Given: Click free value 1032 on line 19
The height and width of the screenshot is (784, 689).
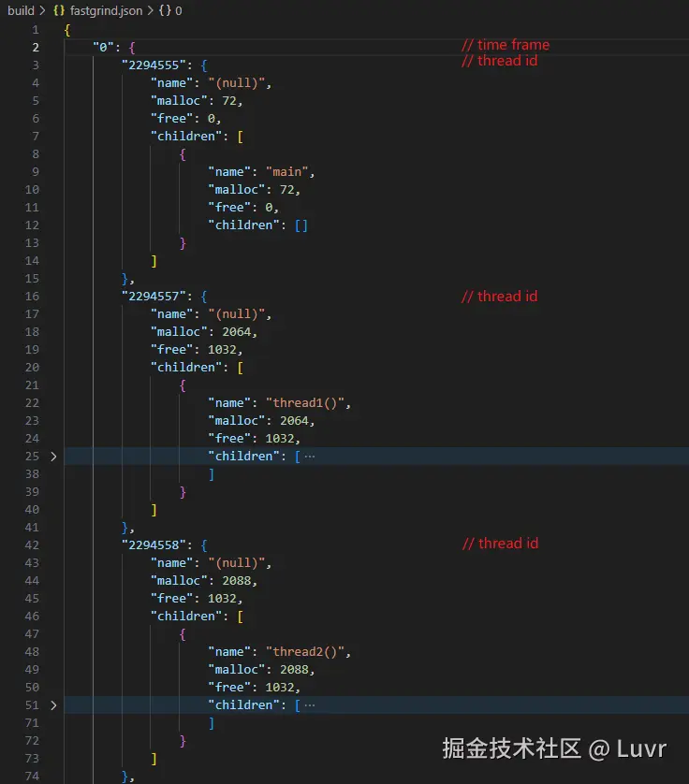Looking at the screenshot, I should coord(222,350).
